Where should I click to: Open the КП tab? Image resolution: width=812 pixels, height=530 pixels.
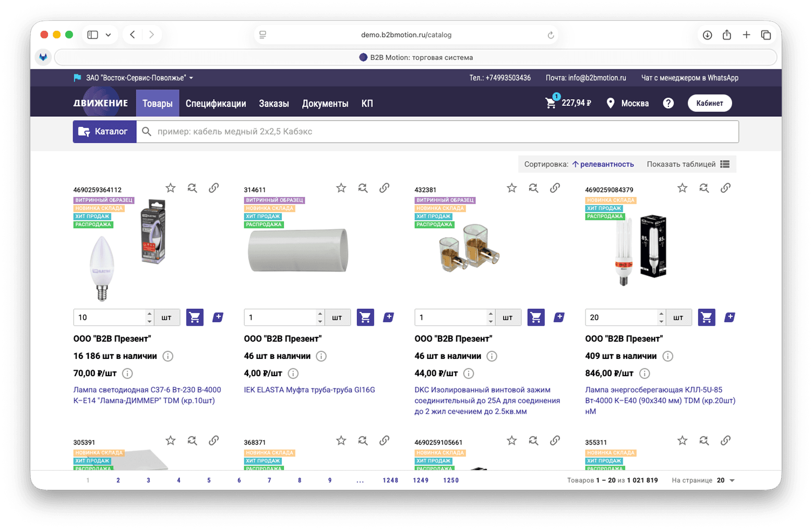pyautogui.click(x=367, y=103)
